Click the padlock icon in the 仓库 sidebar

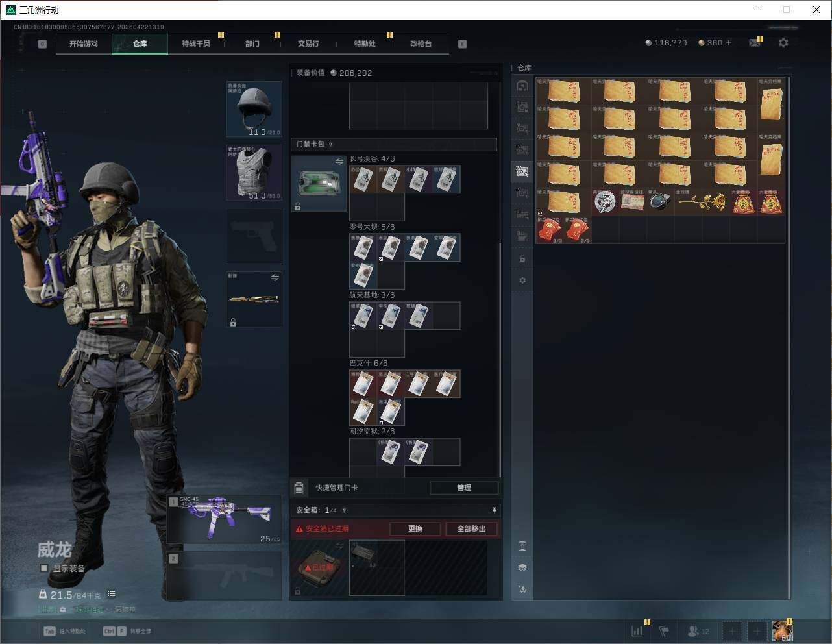click(x=522, y=259)
